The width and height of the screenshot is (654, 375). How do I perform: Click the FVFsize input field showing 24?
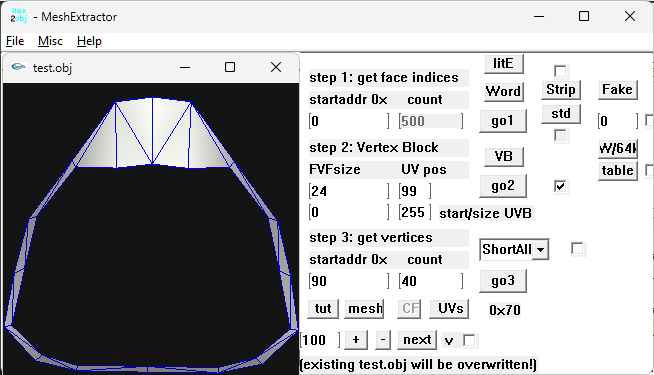coord(349,191)
